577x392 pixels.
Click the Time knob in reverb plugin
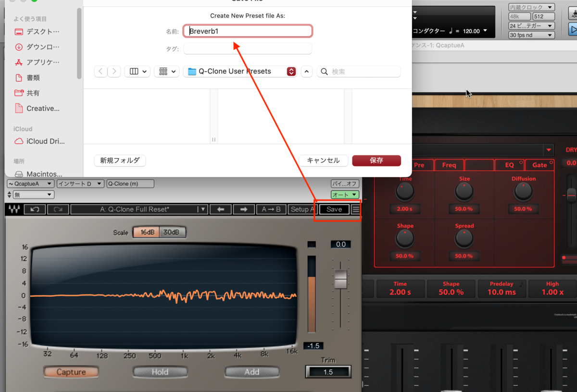(x=405, y=192)
